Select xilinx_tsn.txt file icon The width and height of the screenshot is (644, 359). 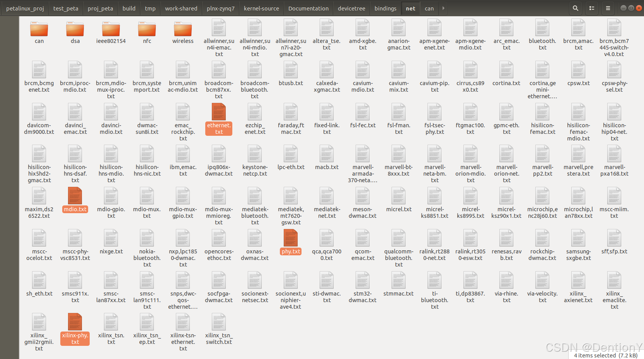[x=111, y=322]
